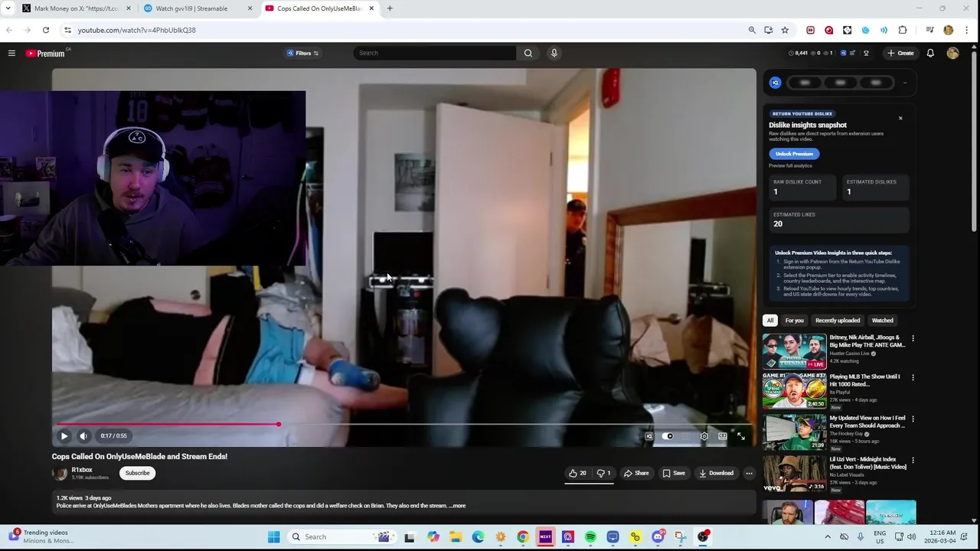Click Unlock Premium in dislike panel
Viewport: 980px width, 551px height.
click(x=794, y=154)
